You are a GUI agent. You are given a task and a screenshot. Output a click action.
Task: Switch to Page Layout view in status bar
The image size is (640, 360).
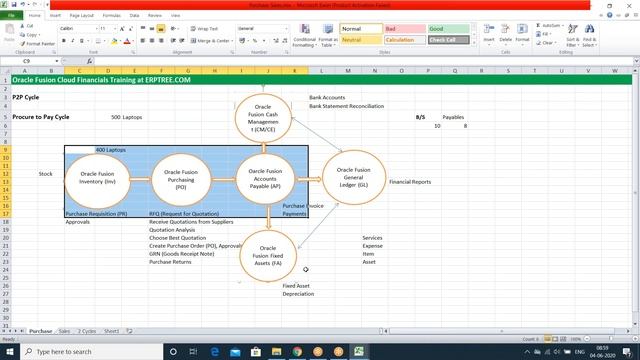click(x=555, y=339)
